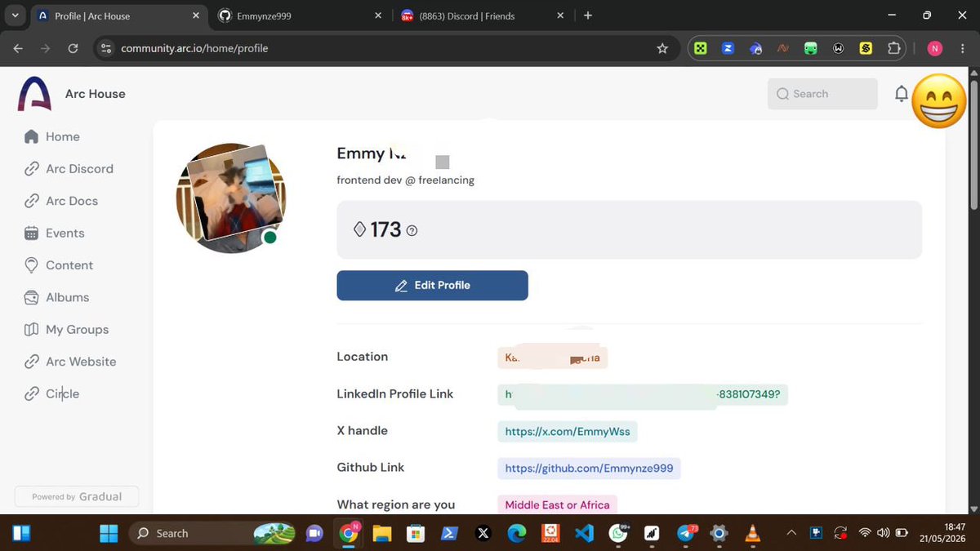
Task: Click the Middle East or Africa tag
Action: 557,505
